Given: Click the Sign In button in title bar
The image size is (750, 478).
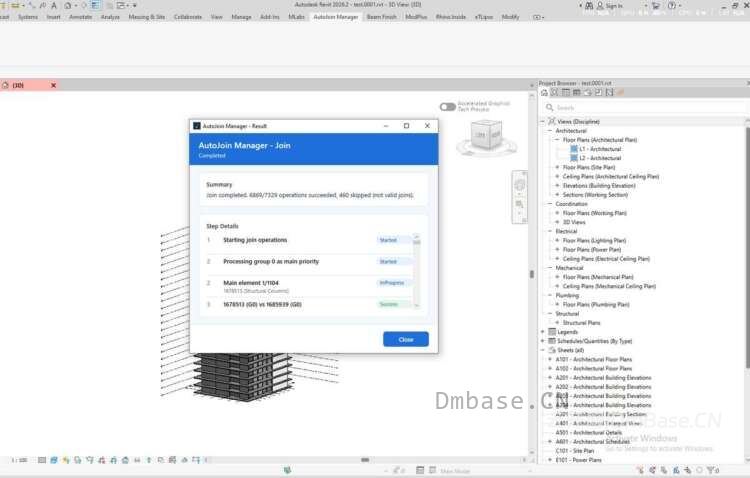Looking at the screenshot, I should [x=609, y=6].
